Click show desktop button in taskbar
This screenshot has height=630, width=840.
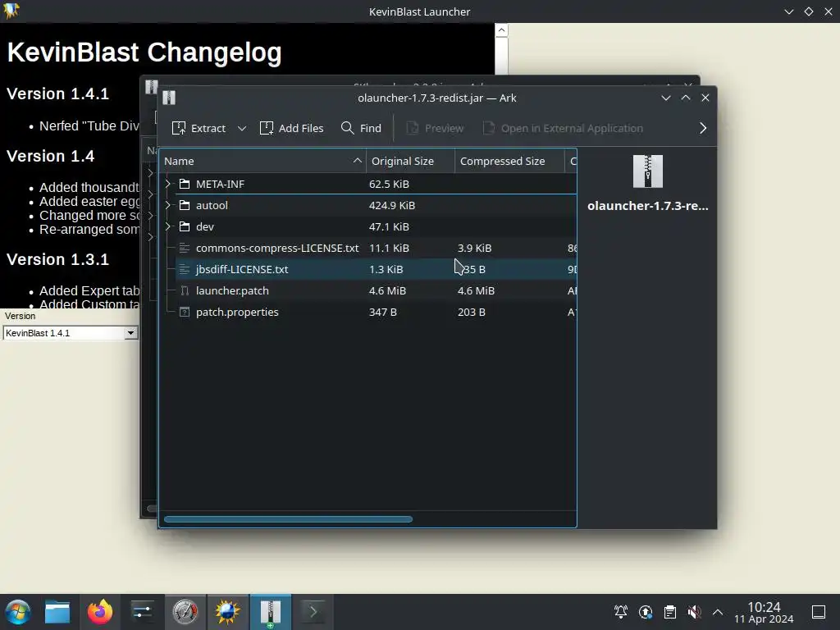pos(819,612)
